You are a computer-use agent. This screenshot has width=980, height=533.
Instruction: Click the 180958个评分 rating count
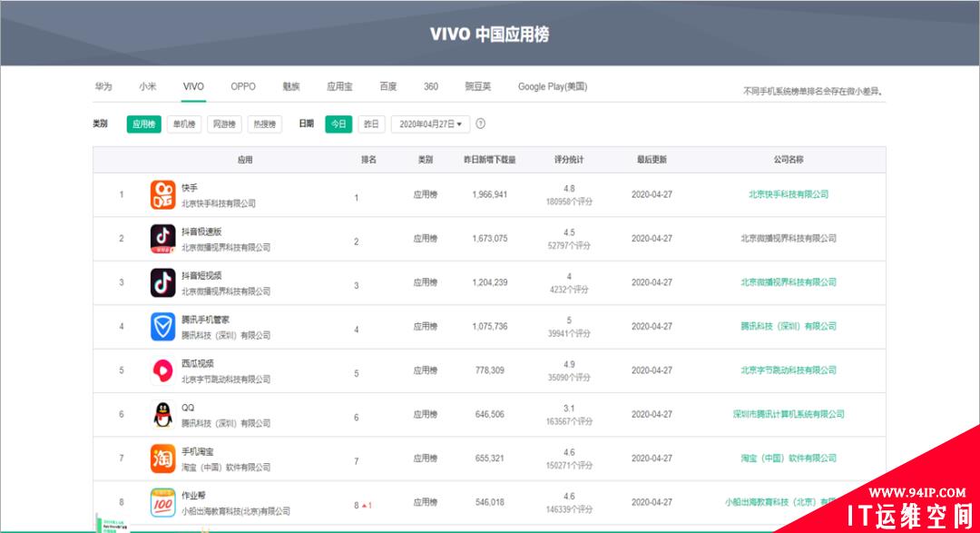click(569, 202)
